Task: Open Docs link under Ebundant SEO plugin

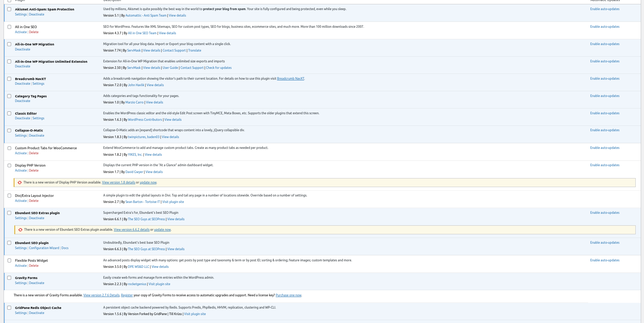Action: [65, 248]
